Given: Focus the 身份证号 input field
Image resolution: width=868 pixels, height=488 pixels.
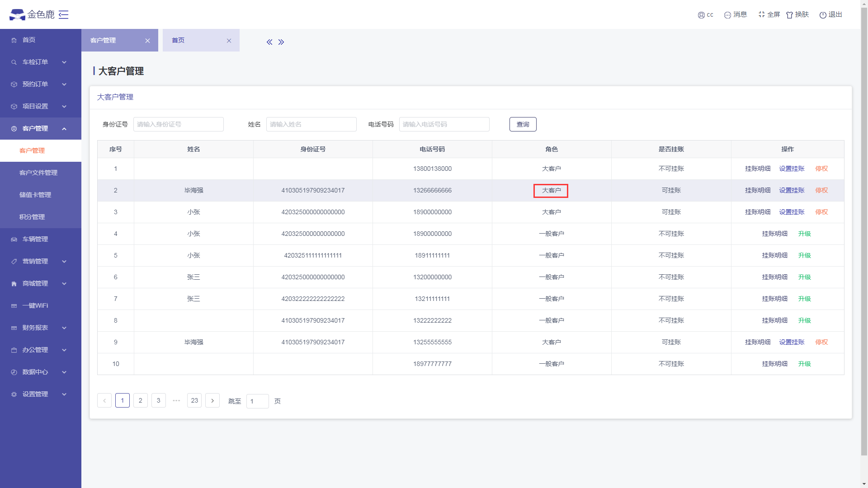Looking at the screenshot, I should 178,124.
